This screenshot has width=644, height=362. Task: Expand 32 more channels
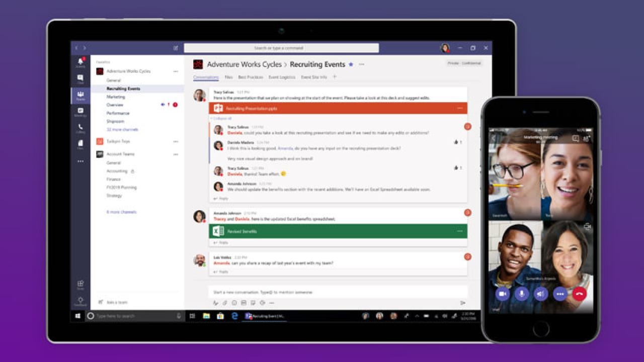122,130
